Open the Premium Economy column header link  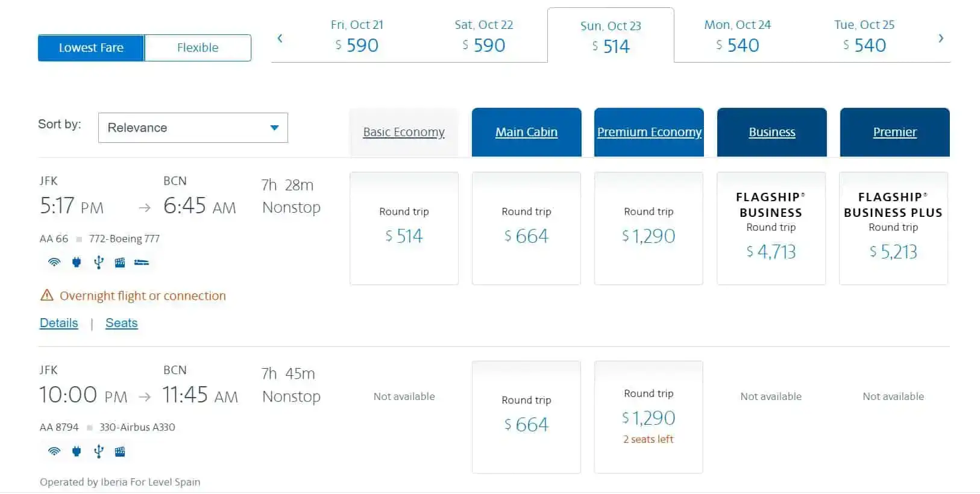649,132
